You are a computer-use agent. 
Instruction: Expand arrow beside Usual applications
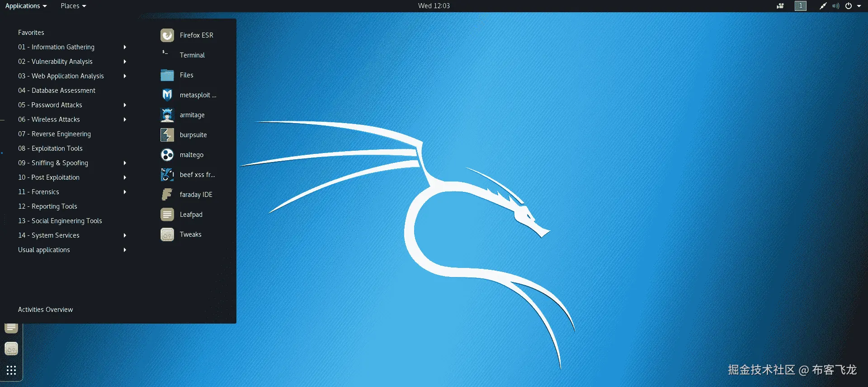click(x=125, y=250)
